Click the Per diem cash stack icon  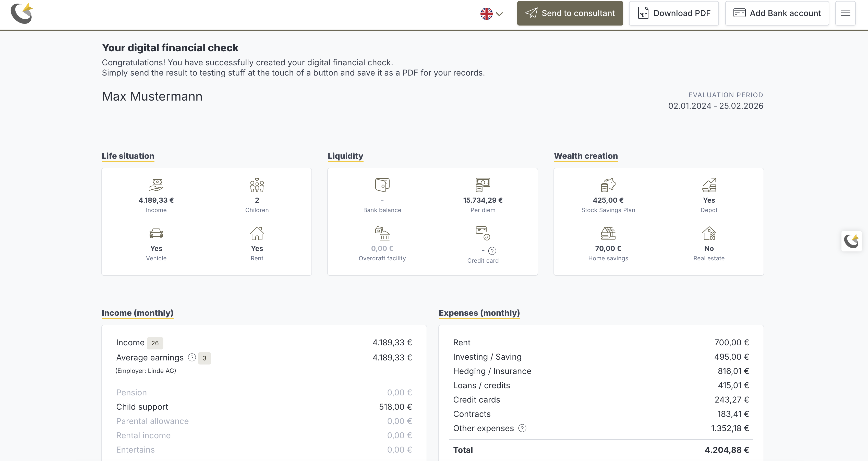[x=483, y=185]
